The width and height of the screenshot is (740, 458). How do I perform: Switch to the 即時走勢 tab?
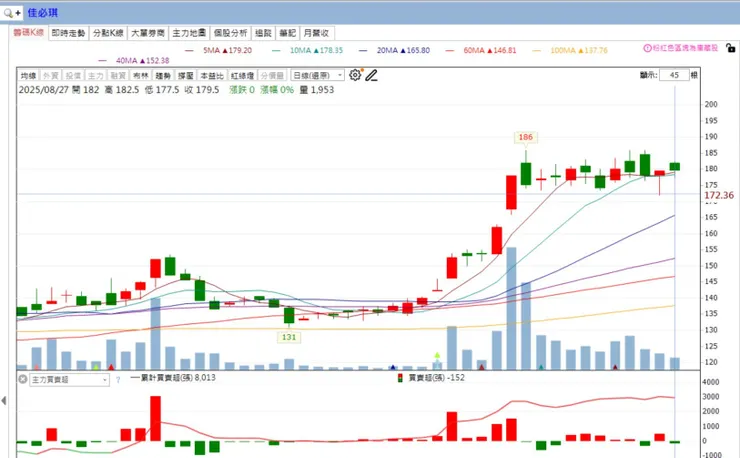click(x=68, y=33)
